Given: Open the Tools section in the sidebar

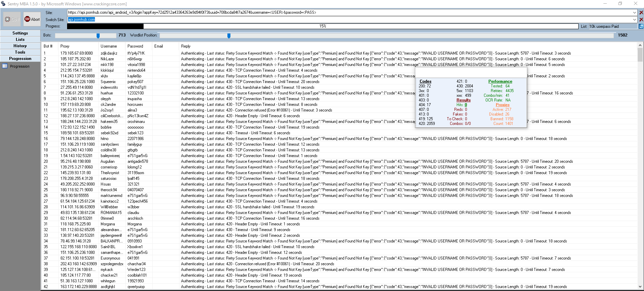Looking at the screenshot, I should click(x=20, y=52).
